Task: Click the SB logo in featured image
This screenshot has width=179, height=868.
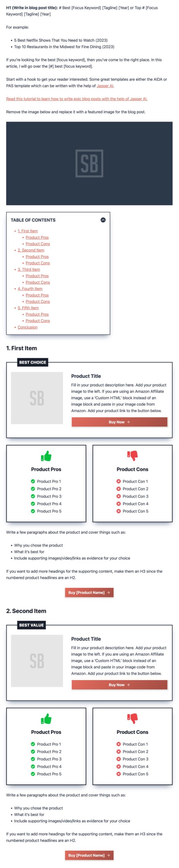Action: pyautogui.click(x=89, y=163)
